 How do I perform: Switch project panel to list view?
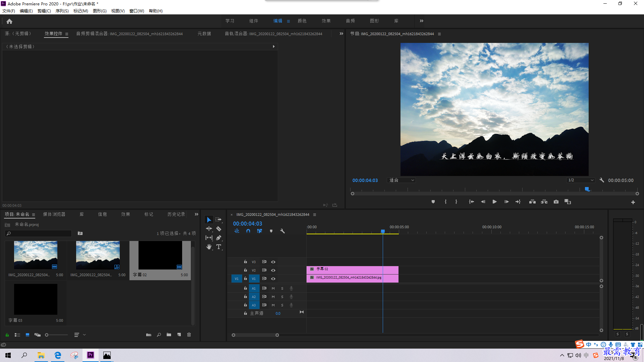click(x=17, y=335)
